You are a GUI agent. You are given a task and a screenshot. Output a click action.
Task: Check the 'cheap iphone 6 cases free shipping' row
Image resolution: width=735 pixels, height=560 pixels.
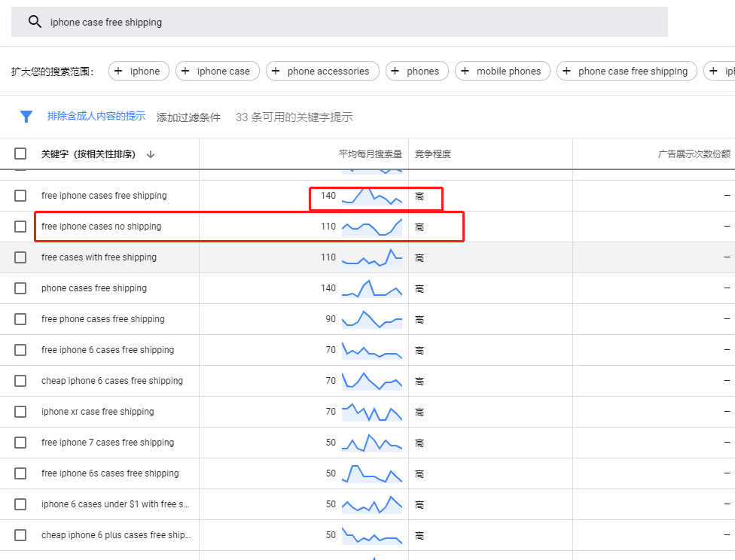[20, 381]
